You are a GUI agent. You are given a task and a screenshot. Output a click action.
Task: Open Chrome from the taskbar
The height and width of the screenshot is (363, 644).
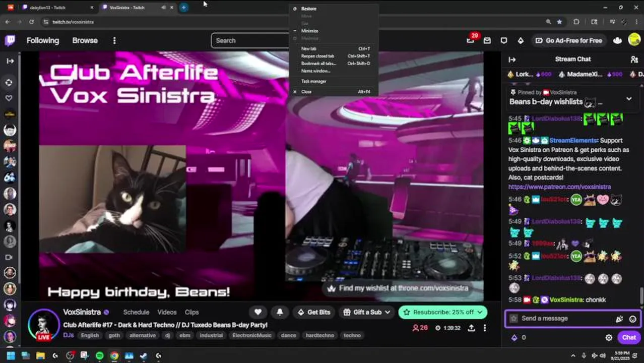(114, 356)
